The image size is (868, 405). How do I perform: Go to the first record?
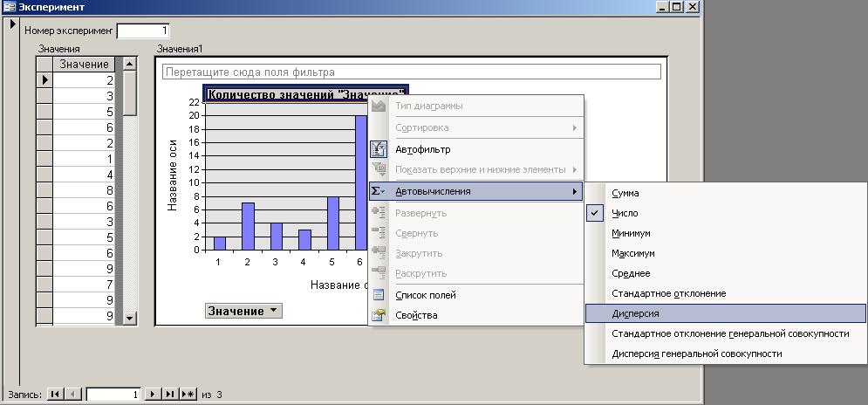click(55, 394)
